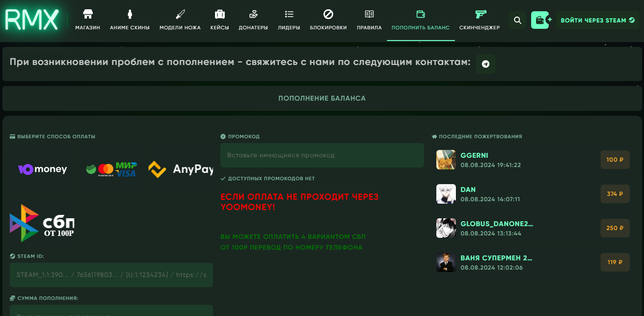This screenshot has width=644, height=316.
Task: Open the Магазин shop section
Action: pyautogui.click(x=87, y=21)
